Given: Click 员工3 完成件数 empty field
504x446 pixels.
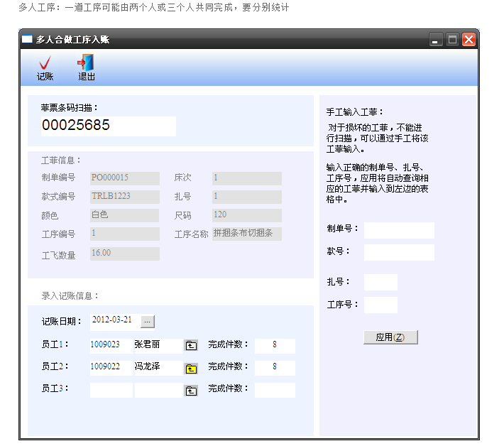Looking at the screenshot, I should click(274, 390).
